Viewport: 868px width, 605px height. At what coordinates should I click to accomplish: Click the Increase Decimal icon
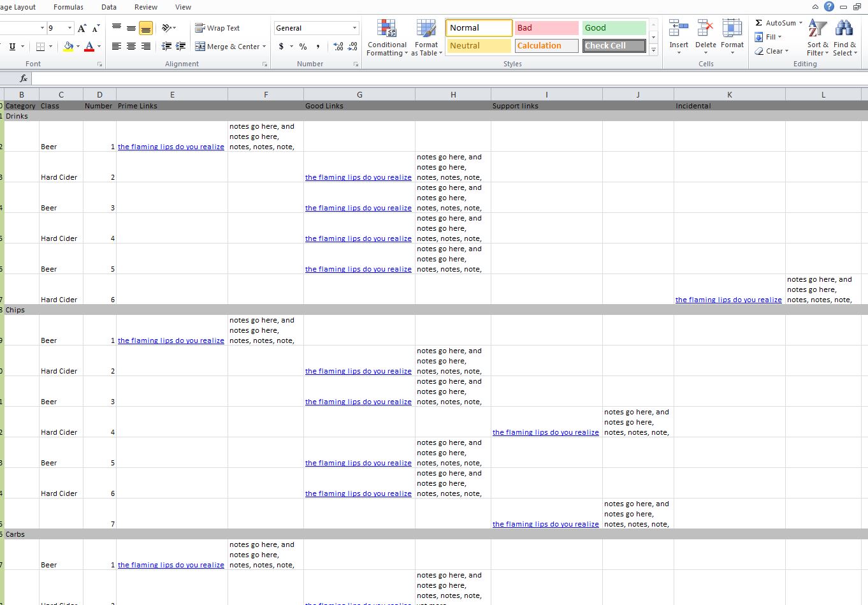coord(338,47)
